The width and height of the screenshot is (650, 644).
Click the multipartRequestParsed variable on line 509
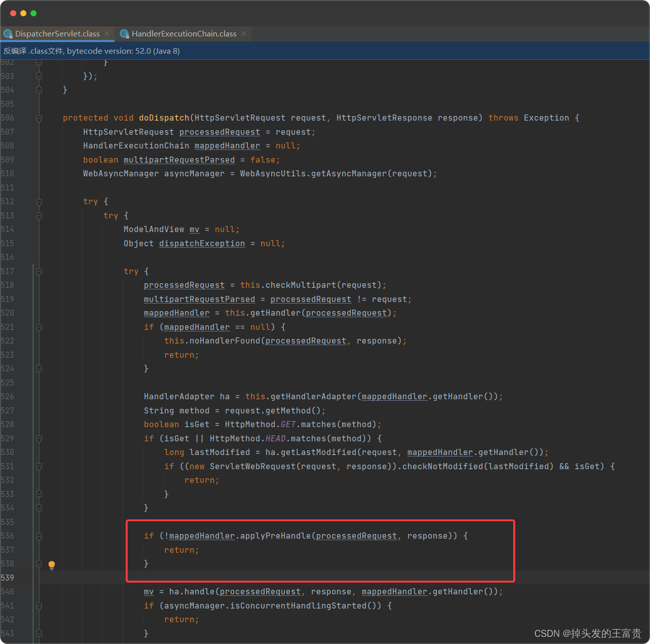(x=179, y=160)
